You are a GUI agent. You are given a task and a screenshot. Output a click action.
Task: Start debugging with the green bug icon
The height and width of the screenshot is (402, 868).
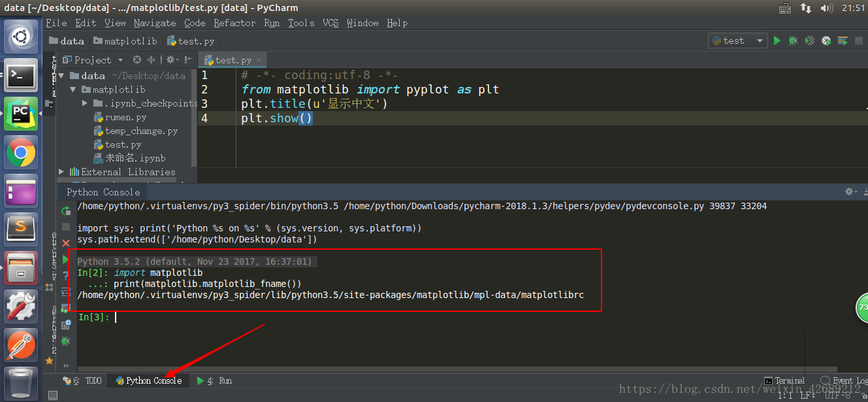coord(793,41)
